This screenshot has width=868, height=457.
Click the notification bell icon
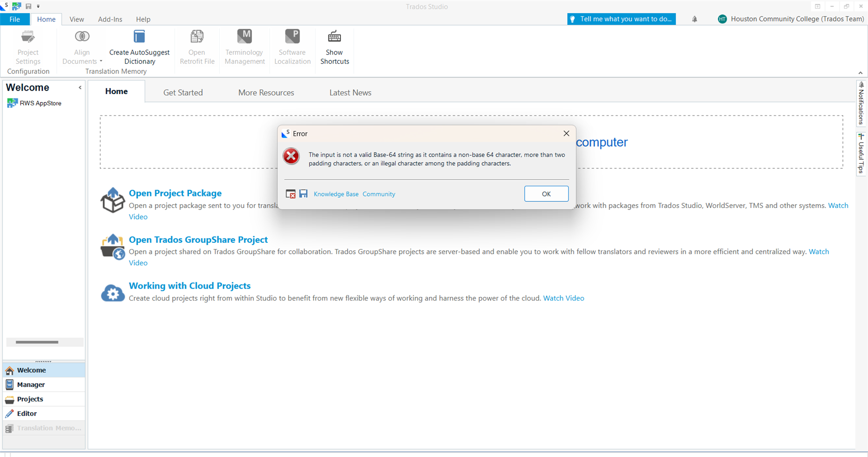click(x=694, y=19)
